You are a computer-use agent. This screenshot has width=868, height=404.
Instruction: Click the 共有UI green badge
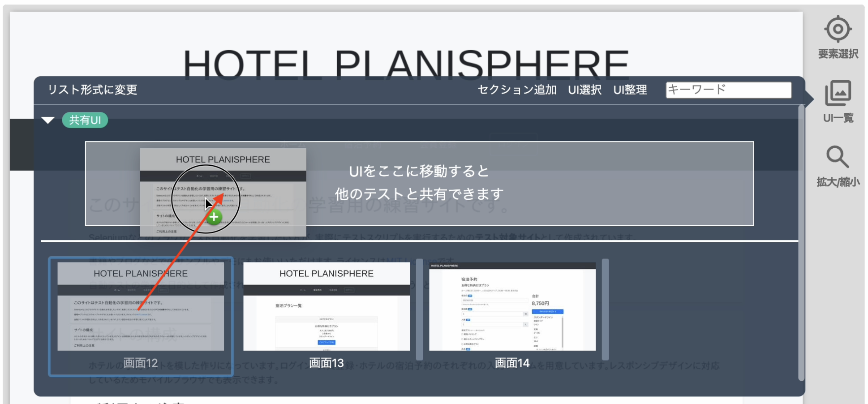pyautogui.click(x=85, y=120)
